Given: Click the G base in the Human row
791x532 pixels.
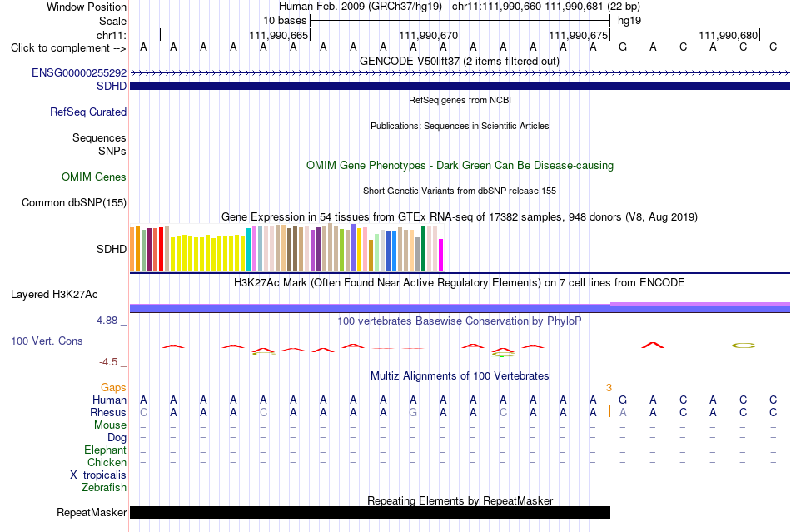Looking at the screenshot, I should click(x=623, y=400).
